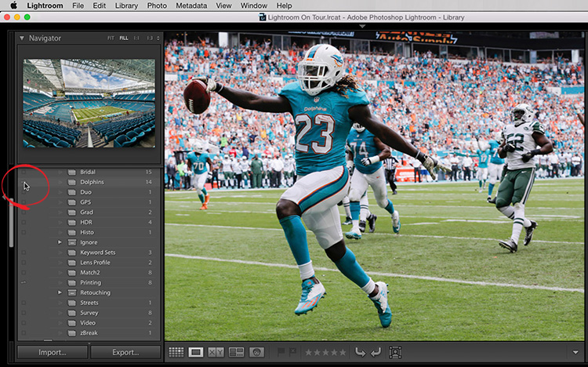Select the Printing collection name
Viewport: 588px width, 367px height.
point(90,282)
